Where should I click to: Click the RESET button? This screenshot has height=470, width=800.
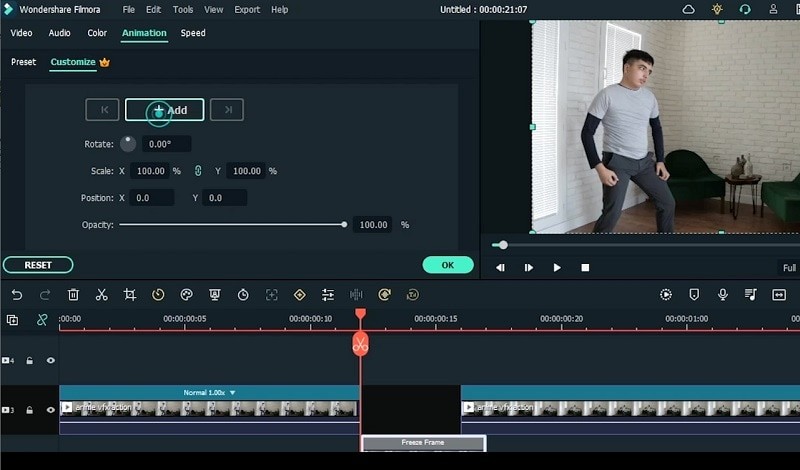38,265
